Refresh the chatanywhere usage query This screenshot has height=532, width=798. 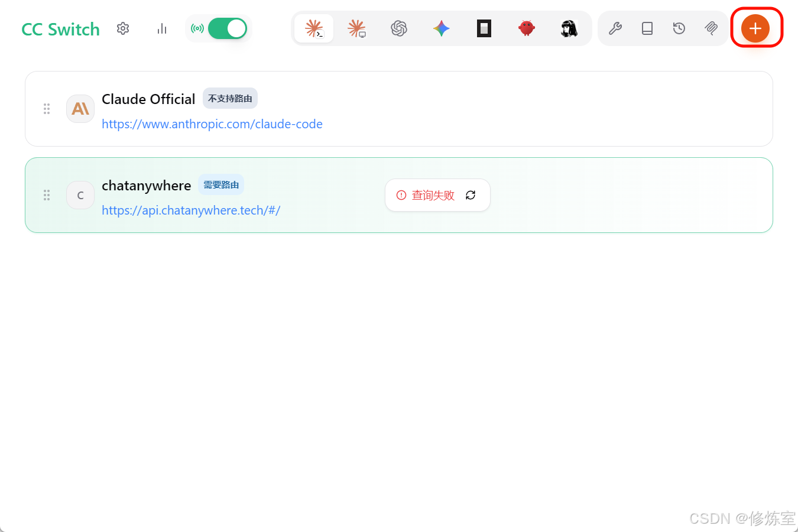click(471, 195)
